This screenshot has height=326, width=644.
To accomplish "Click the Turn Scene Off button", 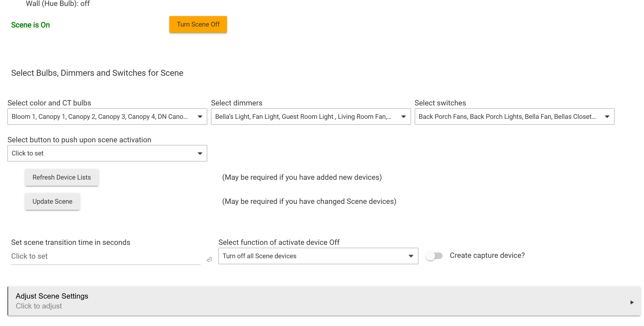I will tap(198, 24).
